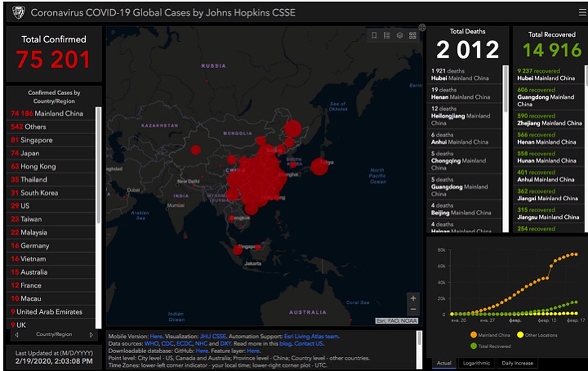
Task: Zoom out on the map with minus
Action: click(413, 310)
